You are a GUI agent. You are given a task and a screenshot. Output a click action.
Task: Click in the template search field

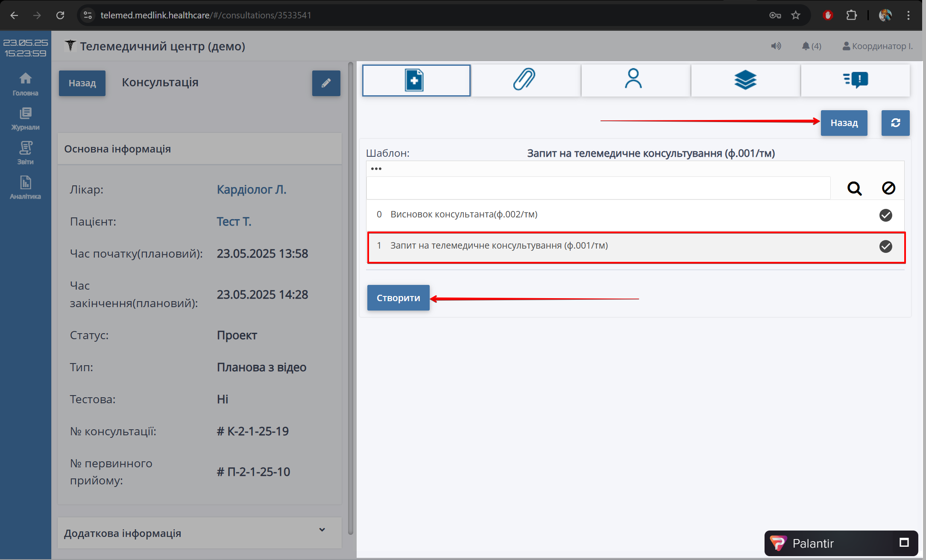coord(598,188)
